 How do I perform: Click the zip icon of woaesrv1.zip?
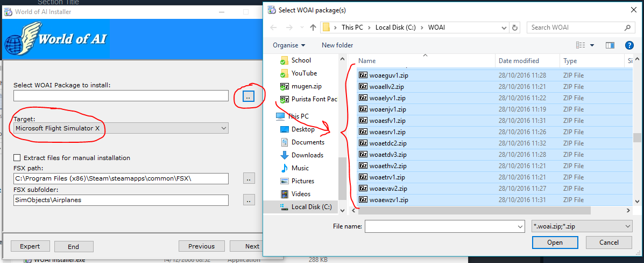(x=363, y=132)
